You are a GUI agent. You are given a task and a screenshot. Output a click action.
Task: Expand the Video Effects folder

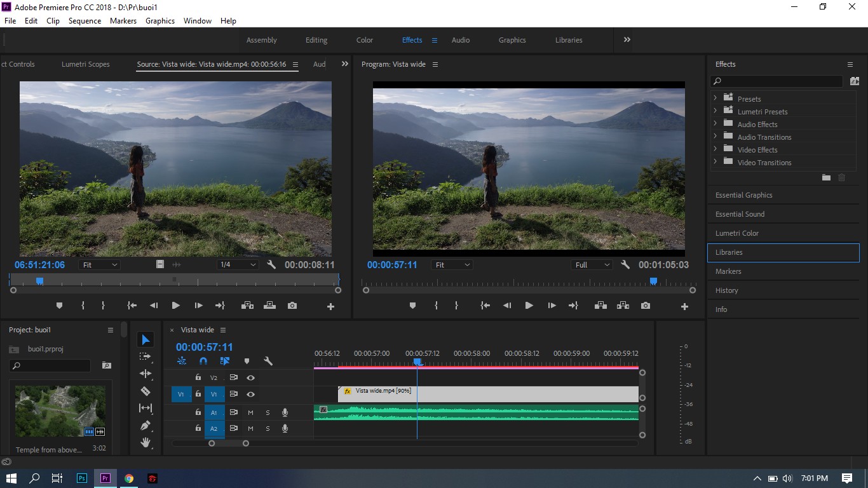715,149
